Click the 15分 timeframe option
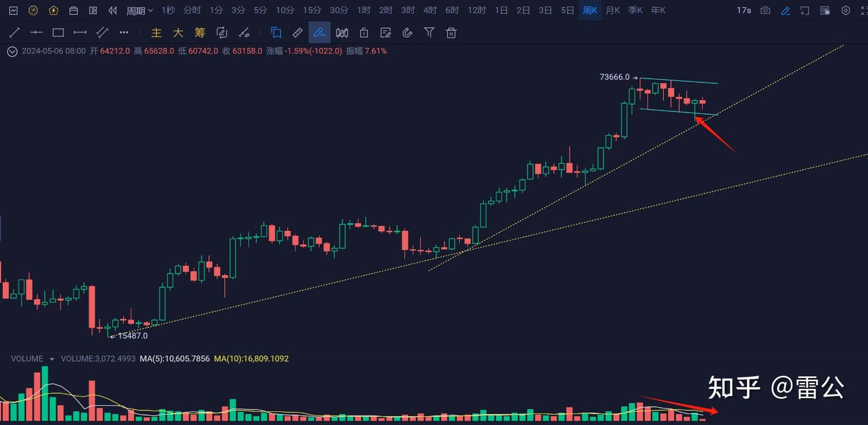Viewport: 868px width, 425px height. pyautogui.click(x=312, y=10)
